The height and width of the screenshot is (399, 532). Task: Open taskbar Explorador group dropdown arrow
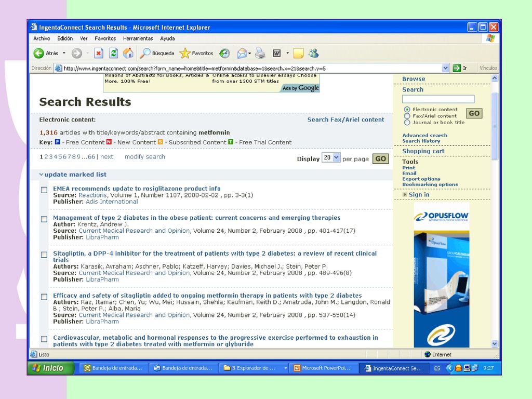285,368
